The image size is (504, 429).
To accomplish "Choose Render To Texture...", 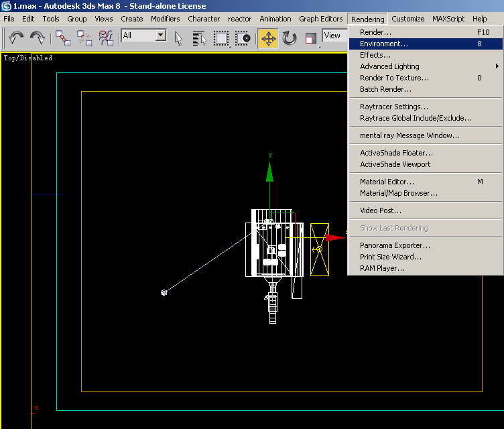I will (426, 78).
